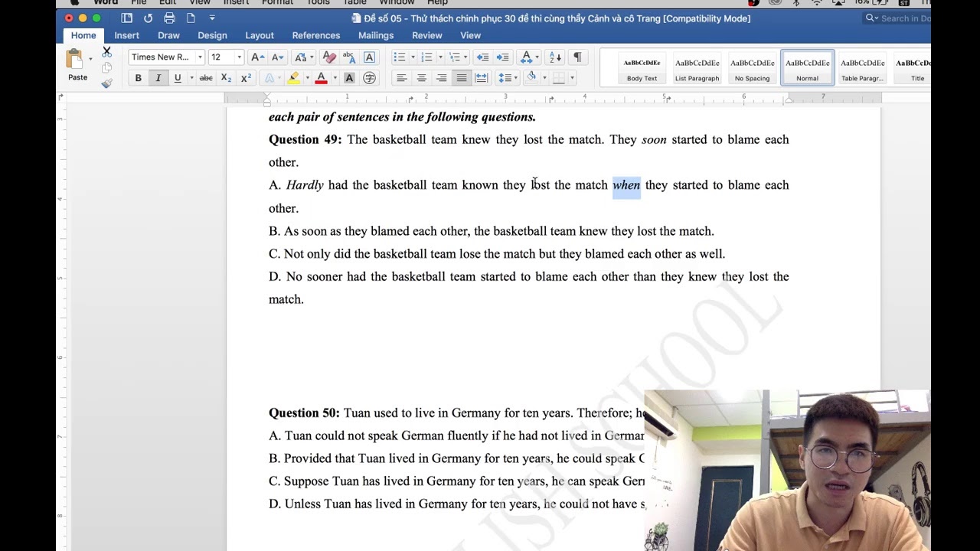Image resolution: width=980 pixels, height=551 pixels.
Task: Click the red font color button
Action: point(322,78)
